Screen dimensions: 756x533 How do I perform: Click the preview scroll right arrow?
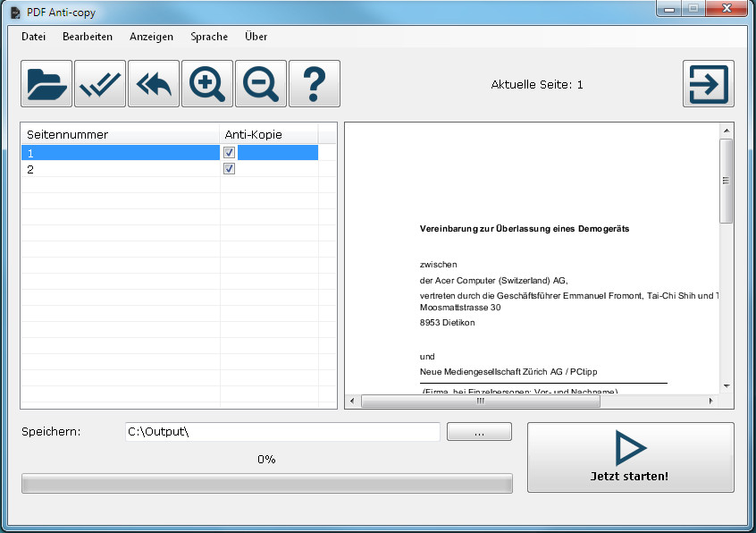pos(711,401)
